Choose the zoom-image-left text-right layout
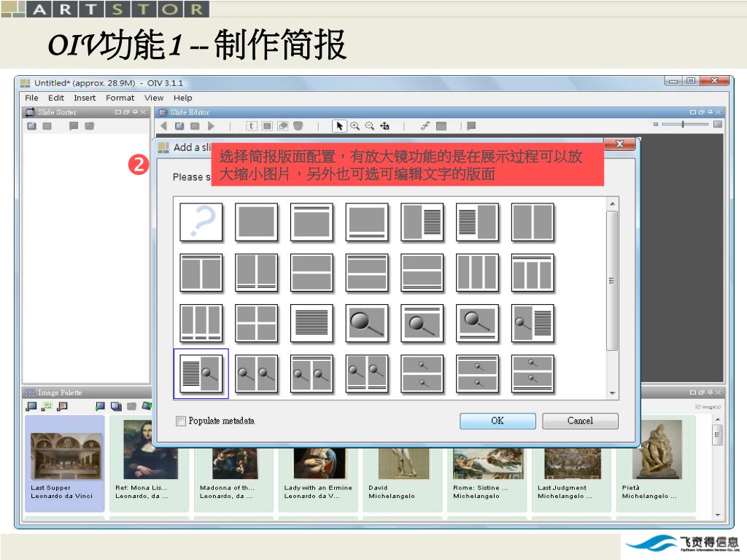Screen dimensions: 747x560 click(533, 323)
